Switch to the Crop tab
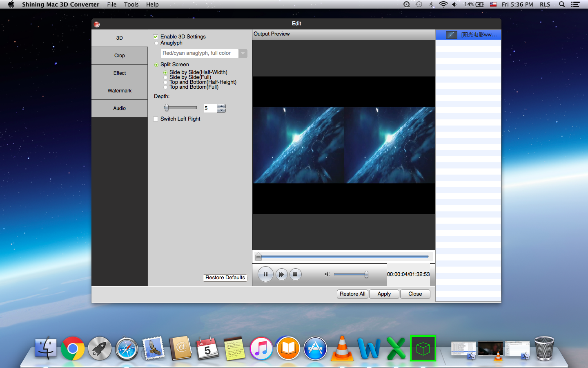Viewport: 588px width, 368px height. tap(119, 56)
